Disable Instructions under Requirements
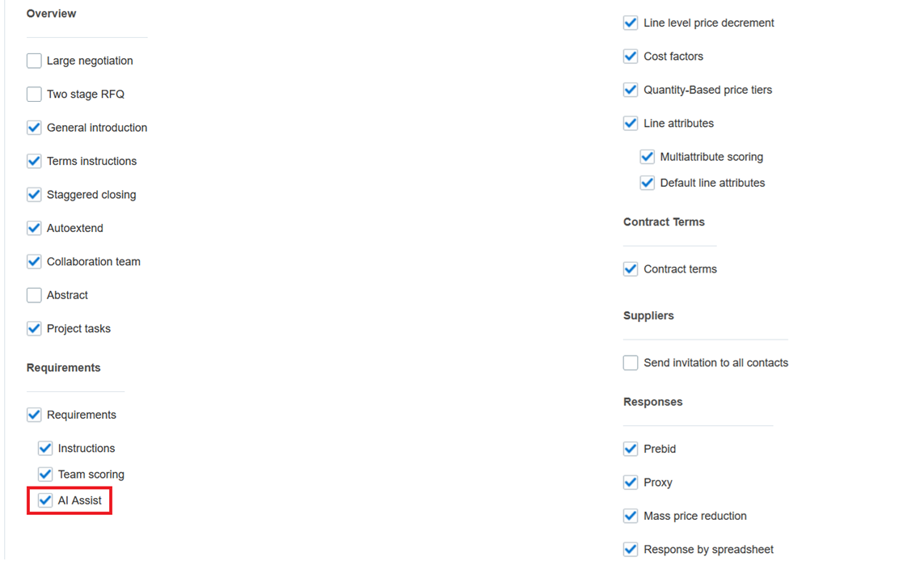The height and width of the screenshot is (574, 924). pos(45,448)
